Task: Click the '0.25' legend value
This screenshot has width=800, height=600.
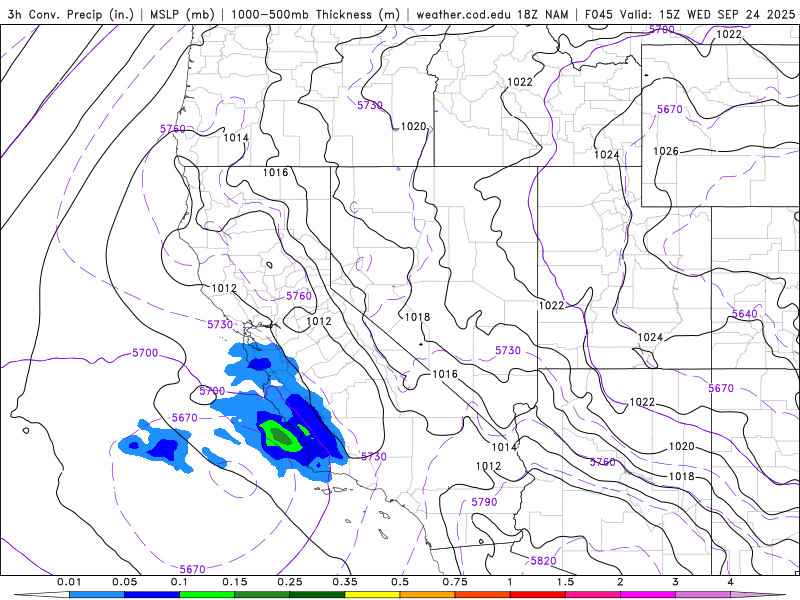Action: tap(290, 582)
